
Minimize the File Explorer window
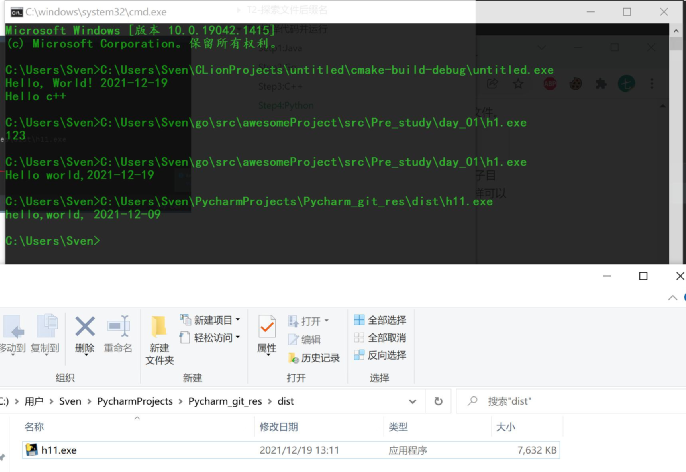(x=607, y=276)
